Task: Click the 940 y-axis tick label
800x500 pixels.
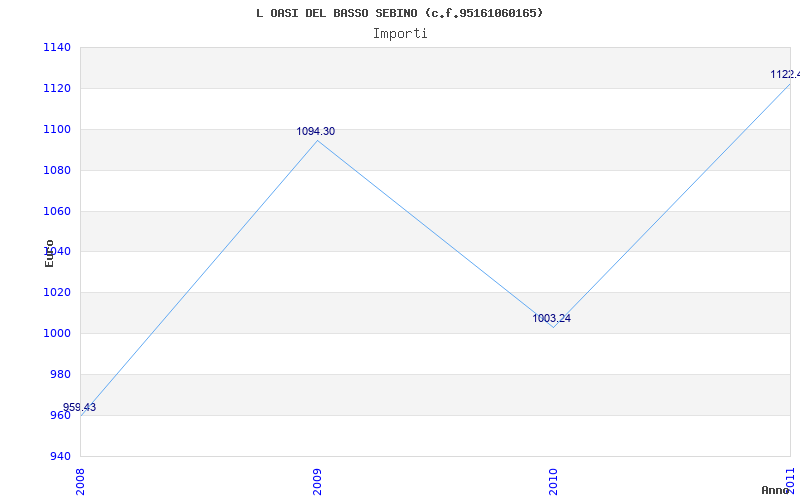Action: (x=60, y=456)
